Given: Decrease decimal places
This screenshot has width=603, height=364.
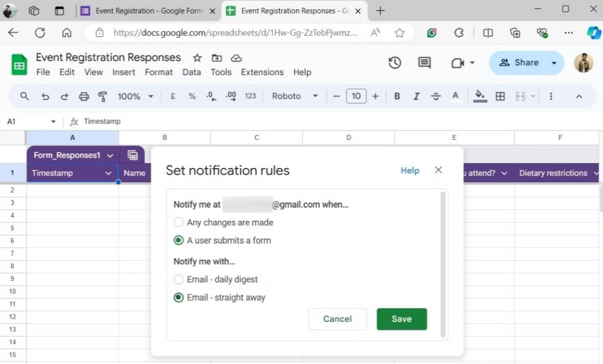Looking at the screenshot, I should tap(211, 96).
